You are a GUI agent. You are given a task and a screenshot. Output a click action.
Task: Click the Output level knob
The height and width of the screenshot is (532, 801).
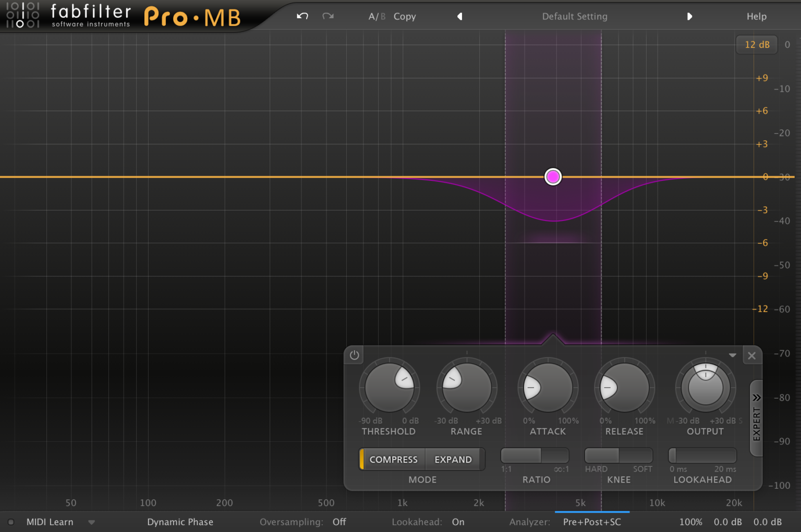click(x=706, y=388)
